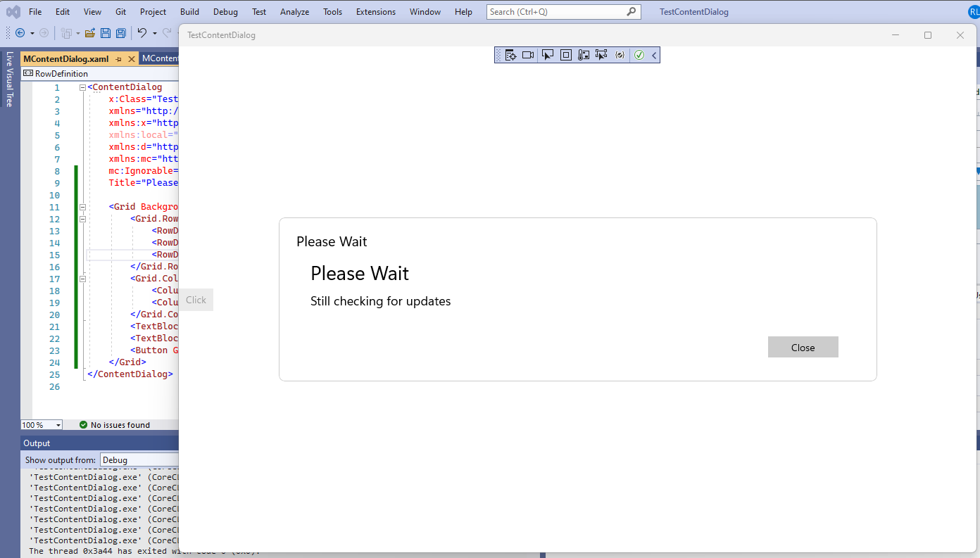Click the account avatar in title bar
The image size is (980, 558).
[974, 12]
